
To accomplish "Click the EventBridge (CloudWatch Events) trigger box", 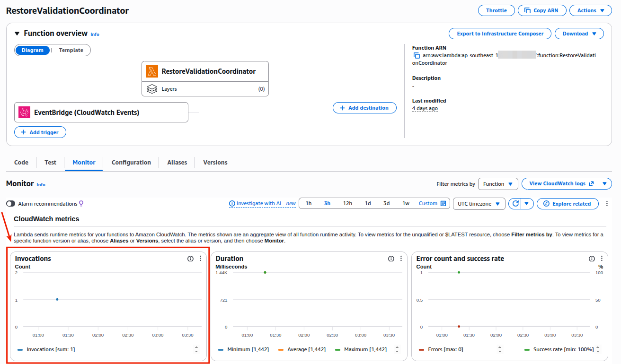I will tap(101, 113).
